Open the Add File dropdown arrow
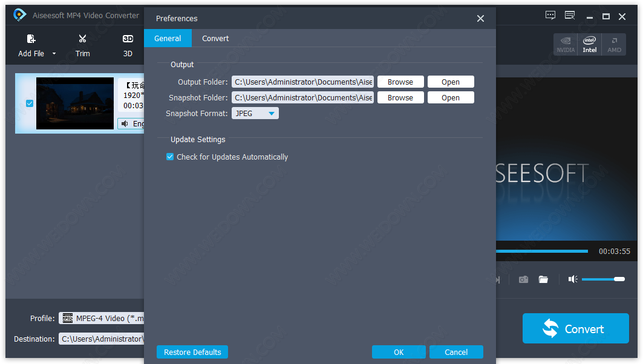 click(x=54, y=54)
